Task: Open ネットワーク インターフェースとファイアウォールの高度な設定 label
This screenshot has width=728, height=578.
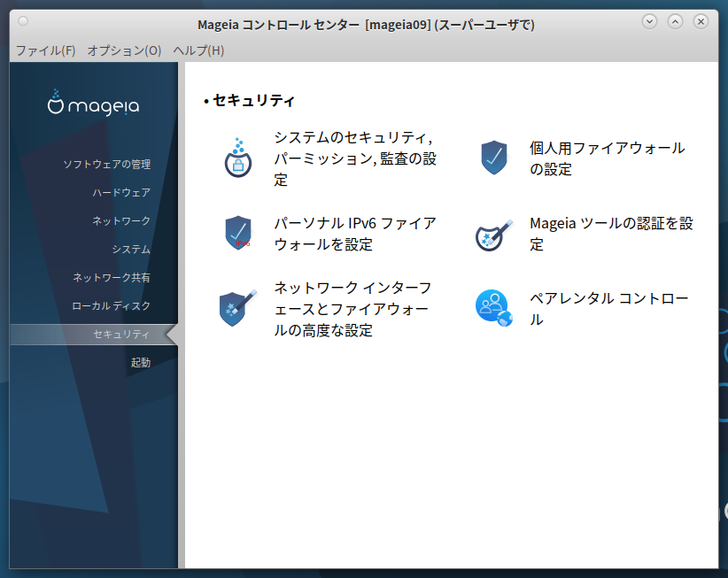Action: coord(353,309)
